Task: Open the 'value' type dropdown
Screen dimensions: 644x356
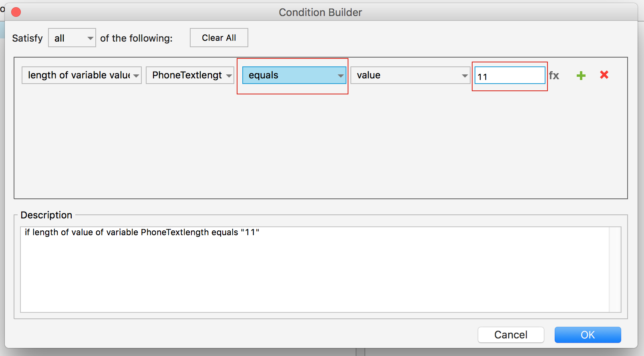Action: pos(410,75)
